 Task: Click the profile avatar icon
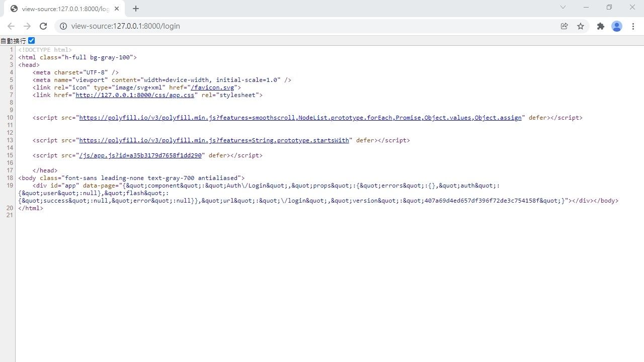[617, 26]
